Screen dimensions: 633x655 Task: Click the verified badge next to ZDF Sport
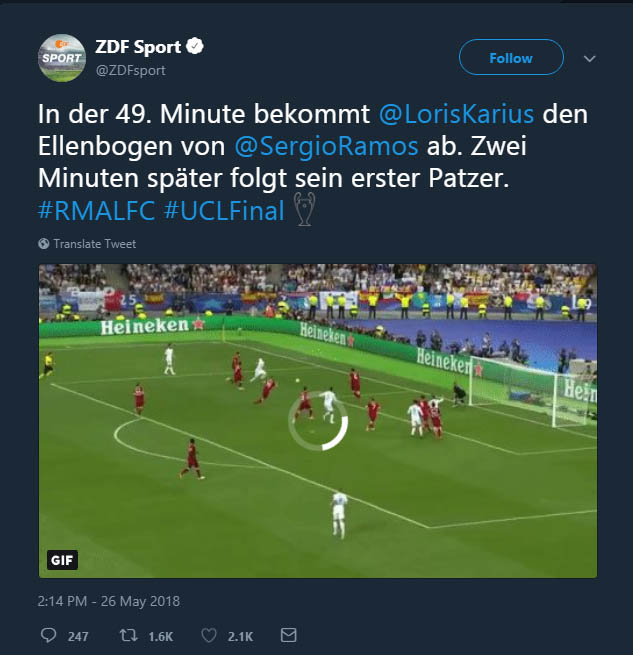pos(195,46)
